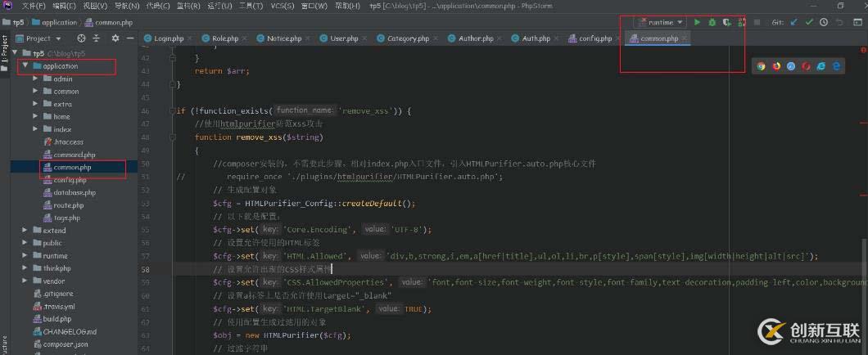Expand the common folder
868x355 pixels.
35,92
